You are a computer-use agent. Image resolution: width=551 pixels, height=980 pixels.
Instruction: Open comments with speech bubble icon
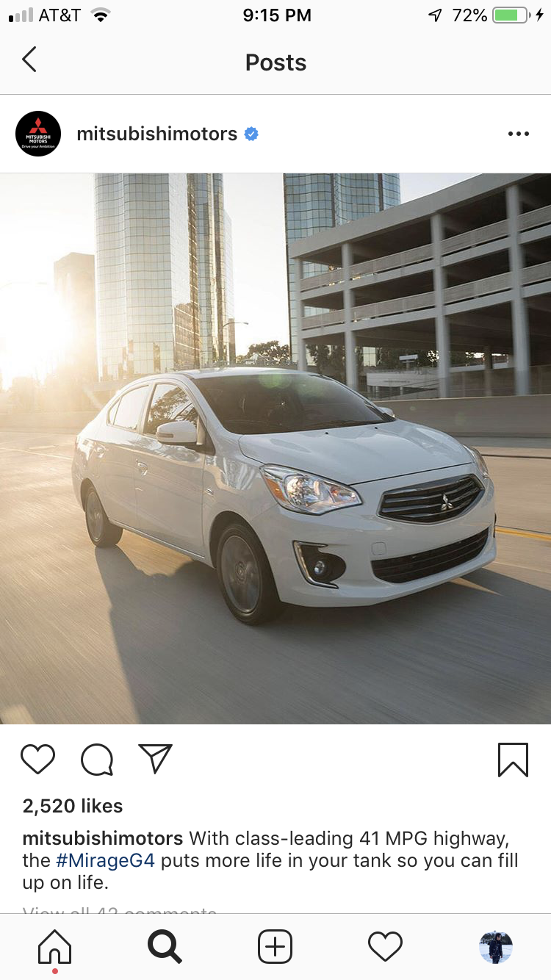(97, 759)
